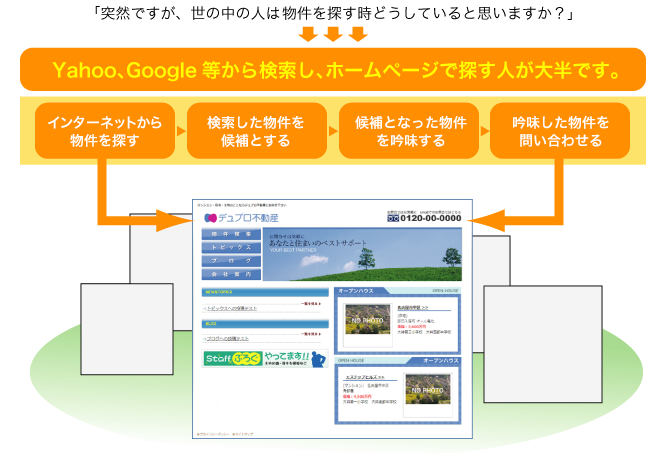Click 一覧を見る link under BLOG

[x=311, y=334]
